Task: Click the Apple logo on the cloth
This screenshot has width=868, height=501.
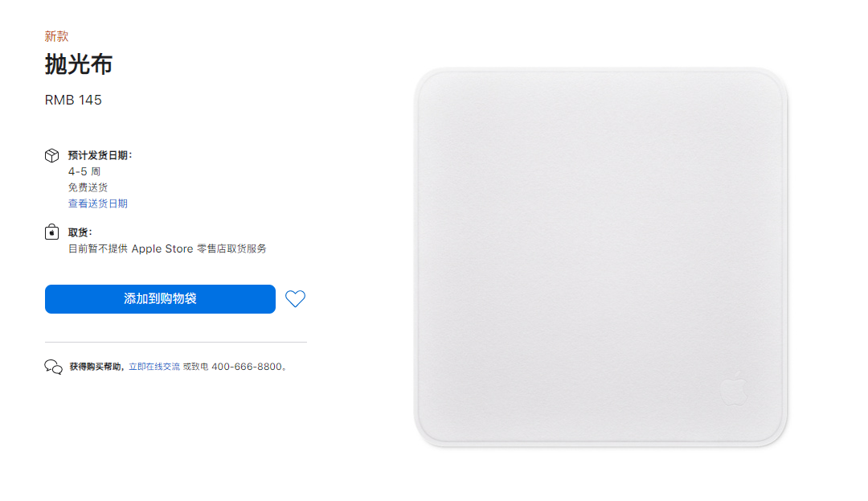Action: [734, 388]
